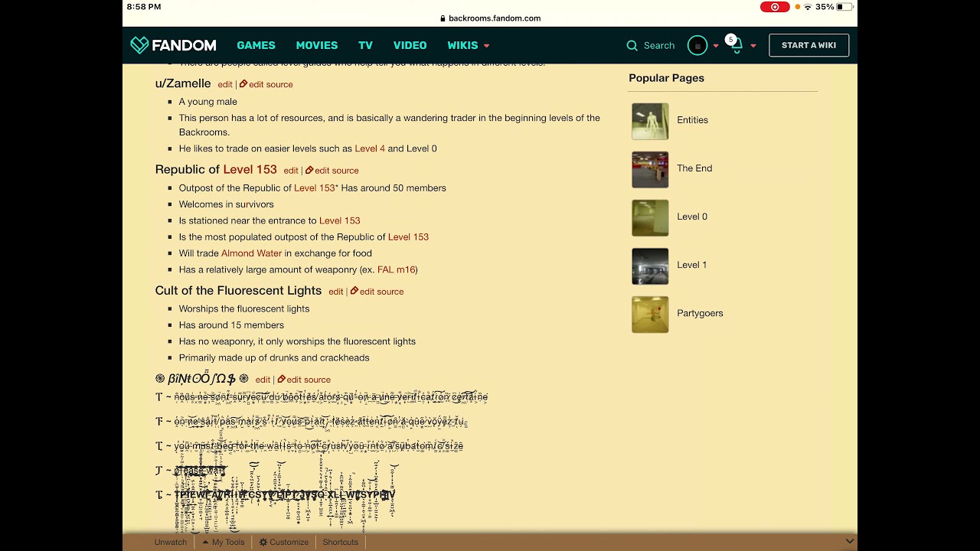
Task: Expand the arrow next to user avatar
Action: point(716,46)
